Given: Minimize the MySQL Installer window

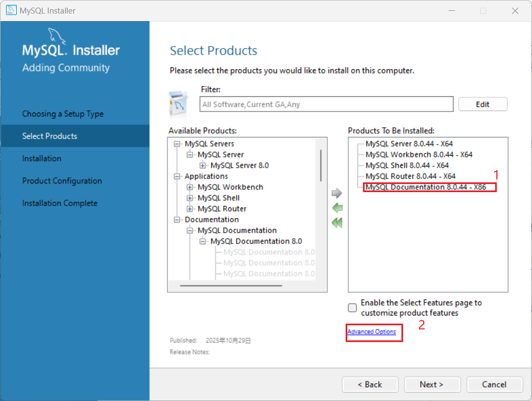Looking at the screenshot, I should [452, 11].
